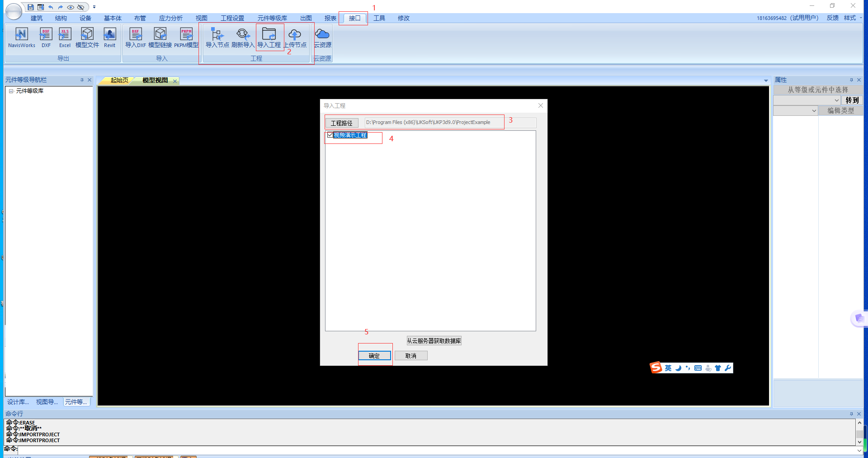The width and height of the screenshot is (868, 458).
Task: Click the 命令 input field
Action: tap(434, 450)
